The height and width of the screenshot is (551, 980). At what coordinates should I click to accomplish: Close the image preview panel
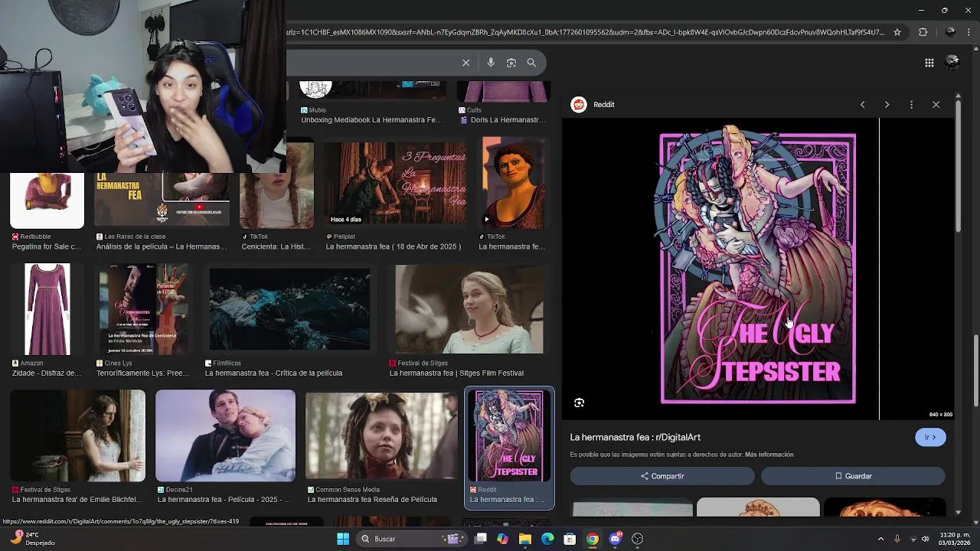click(936, 105)
